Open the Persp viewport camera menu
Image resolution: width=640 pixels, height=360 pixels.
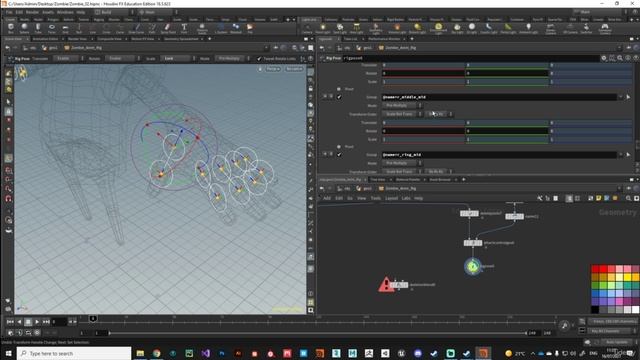click(273, 69)
